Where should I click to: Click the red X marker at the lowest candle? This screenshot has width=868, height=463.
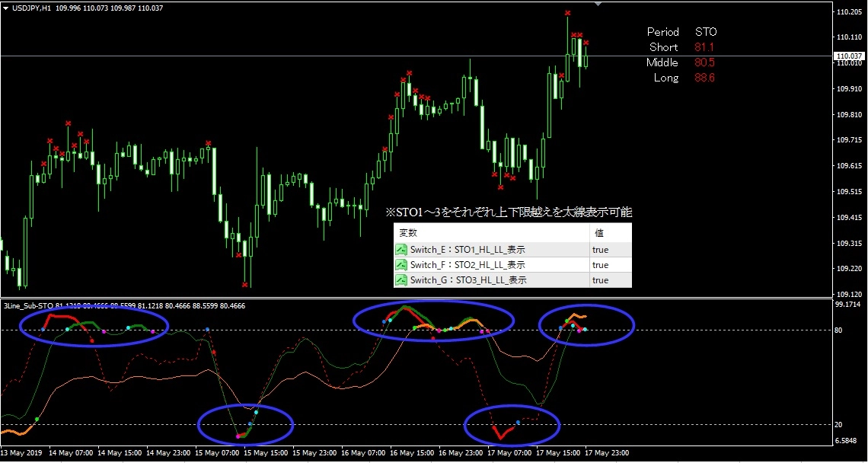tap(244, 285)
